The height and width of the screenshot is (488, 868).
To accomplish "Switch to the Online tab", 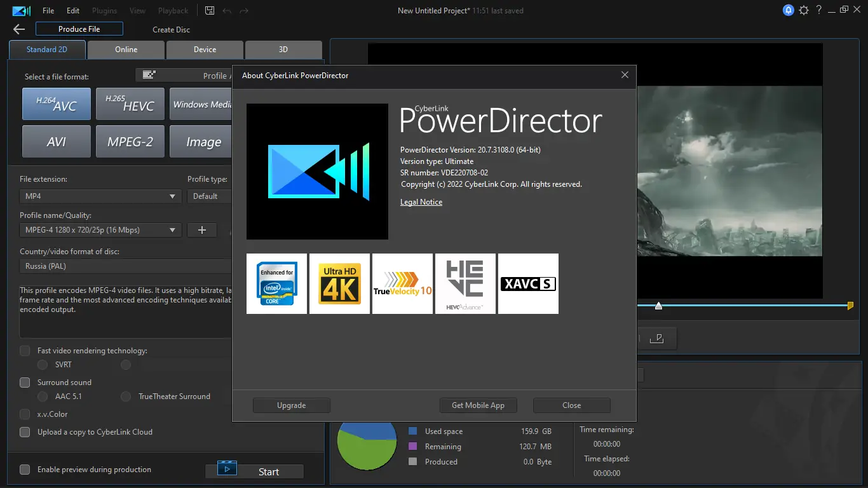I will 126,50.
